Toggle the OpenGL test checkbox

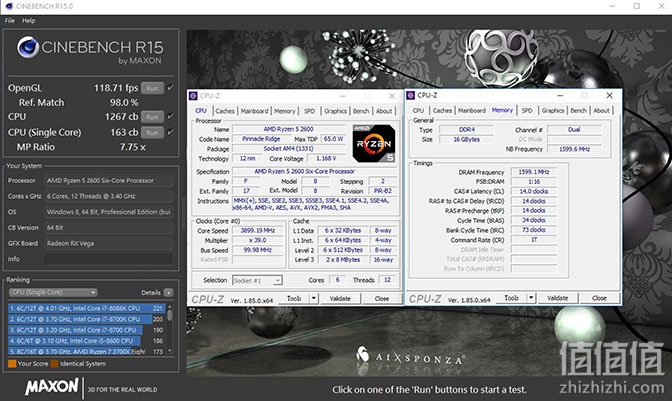(171, 88)
